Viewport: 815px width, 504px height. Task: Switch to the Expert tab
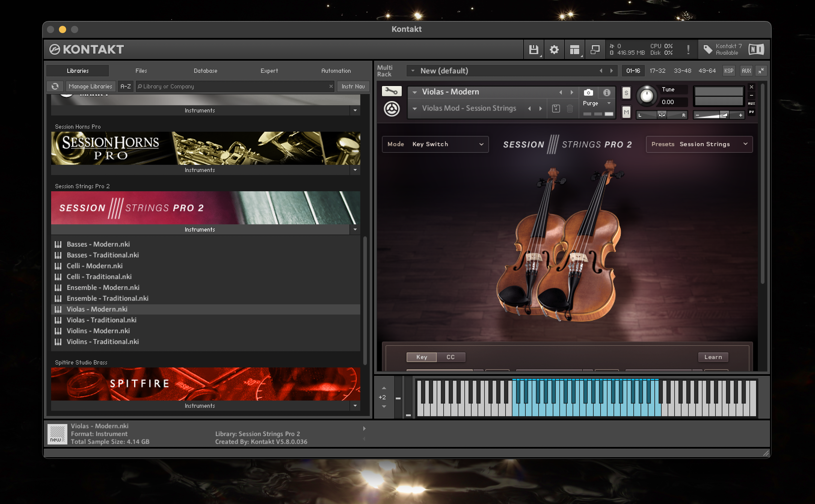tap(269, 71)
